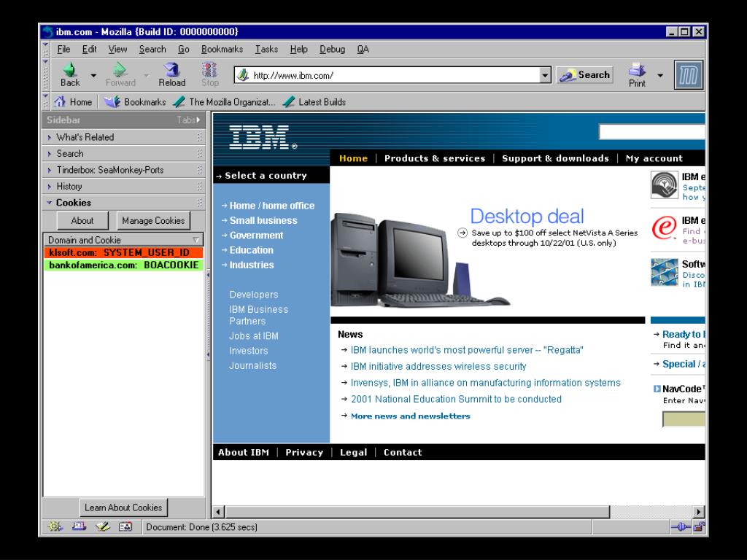Open Navigator from the status bar icon
This screenshot has width=747, height=560.
55,526
